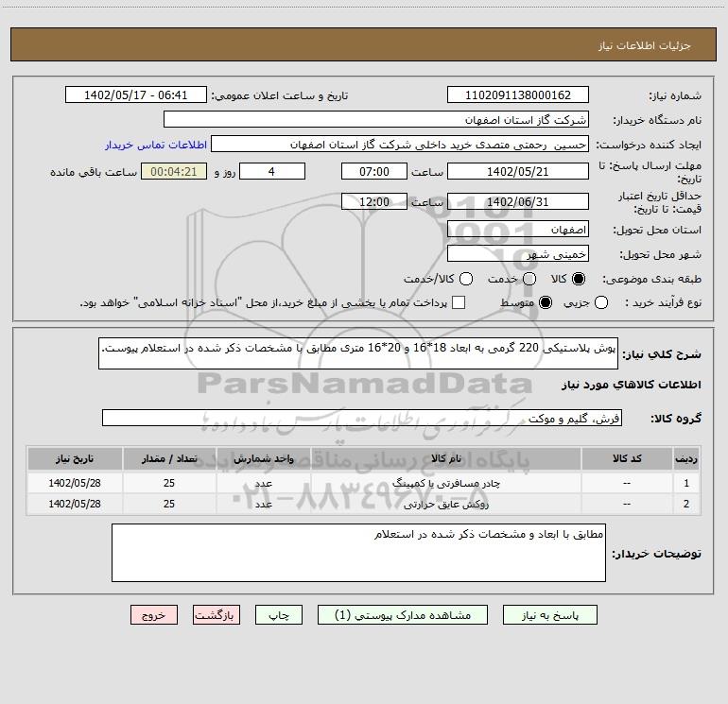
Task: Click price validity date 1402/06/31
Action: pos(518,201)
